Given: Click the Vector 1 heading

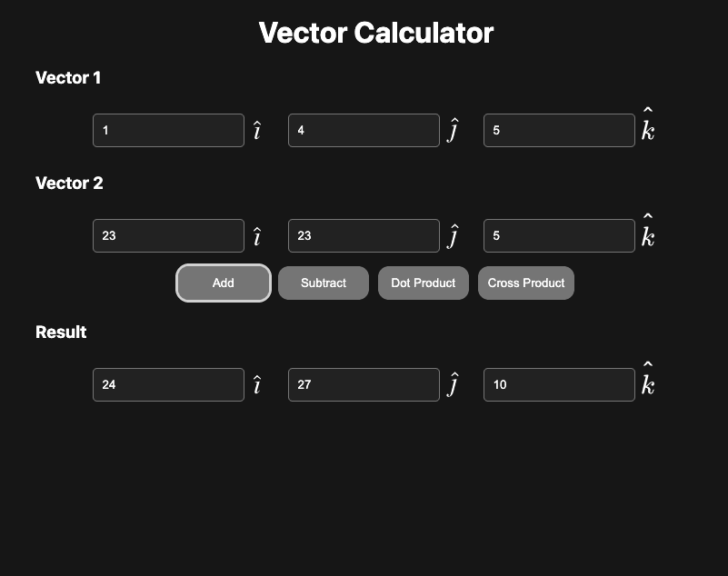Looking at the screenshot, I should point(68,78).
